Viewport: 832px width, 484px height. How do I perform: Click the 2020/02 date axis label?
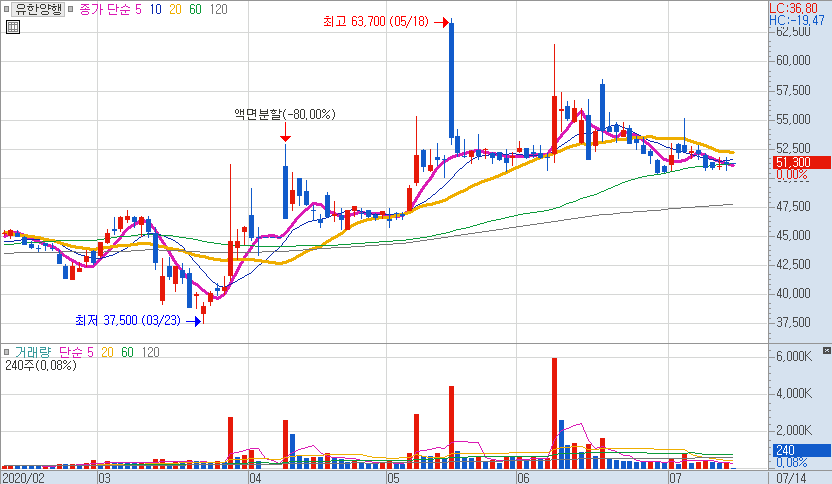[23, 478]
